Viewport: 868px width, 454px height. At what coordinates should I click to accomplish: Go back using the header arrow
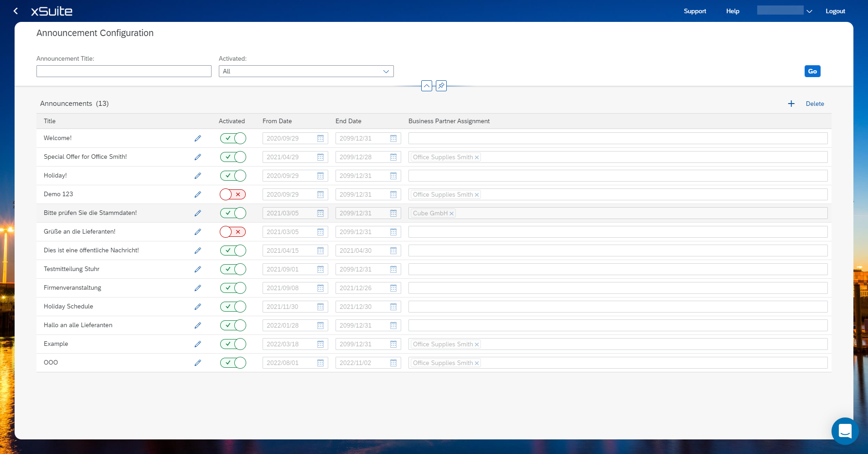(16, 11)
